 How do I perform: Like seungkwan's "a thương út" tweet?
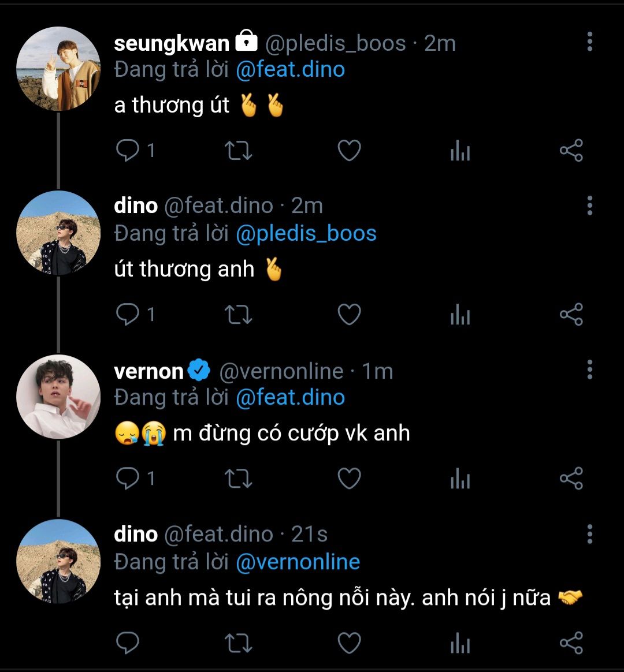click(x=349, y=151)
